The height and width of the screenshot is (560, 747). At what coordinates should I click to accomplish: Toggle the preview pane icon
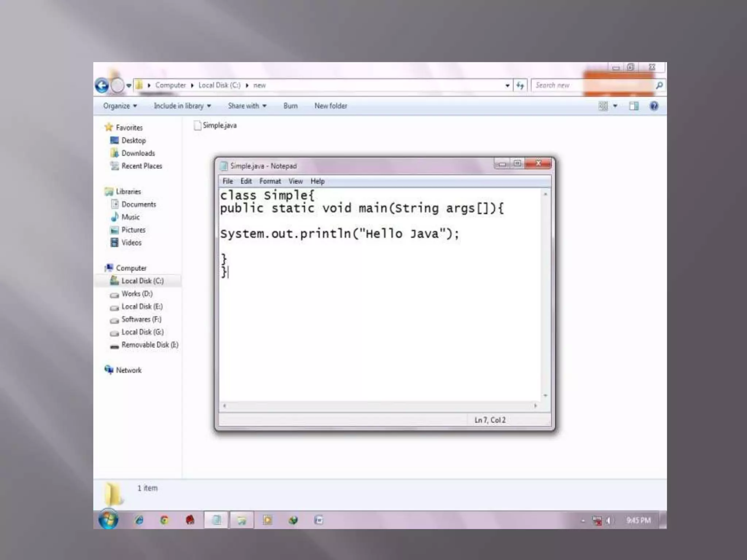click(634, 106)
